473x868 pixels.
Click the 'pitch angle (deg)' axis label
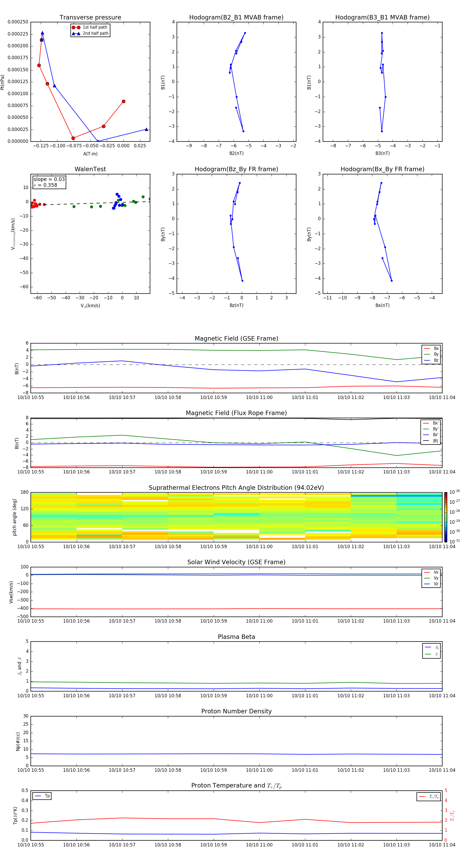coord(14,517)
